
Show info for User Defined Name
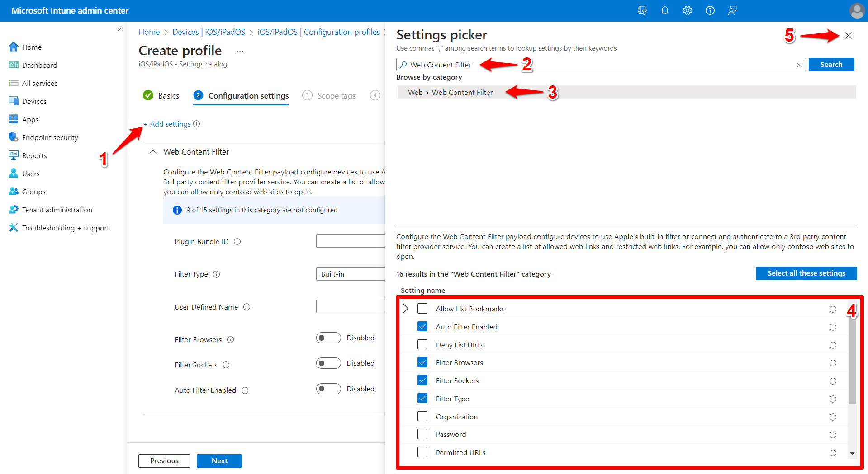pyautogui.click(x=247, y=307)
